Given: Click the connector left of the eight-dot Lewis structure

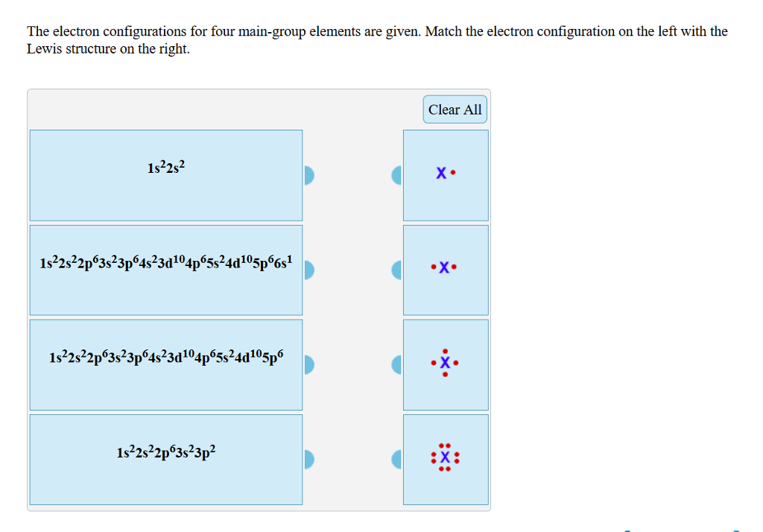Looking at the screenshot, I should (397, 460).
